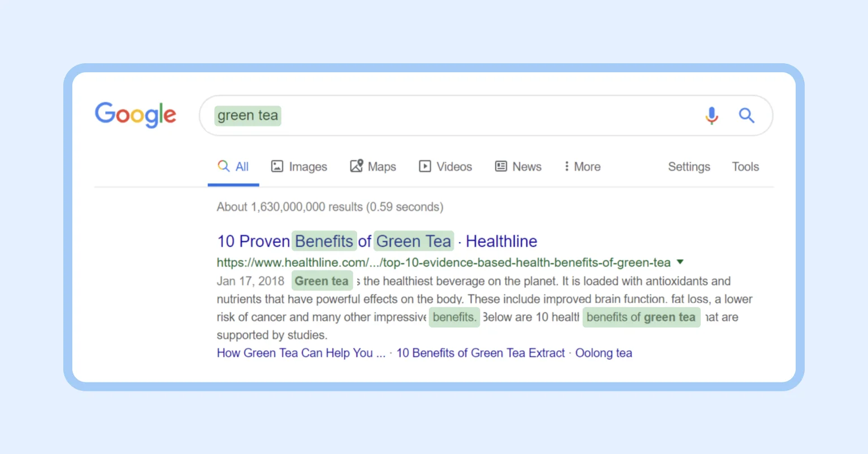Open '10 Benefits of Green Tea Extract' sitelink
This screenshot has width=868, height=454.
pyautogui.click(x=480, y=353)
